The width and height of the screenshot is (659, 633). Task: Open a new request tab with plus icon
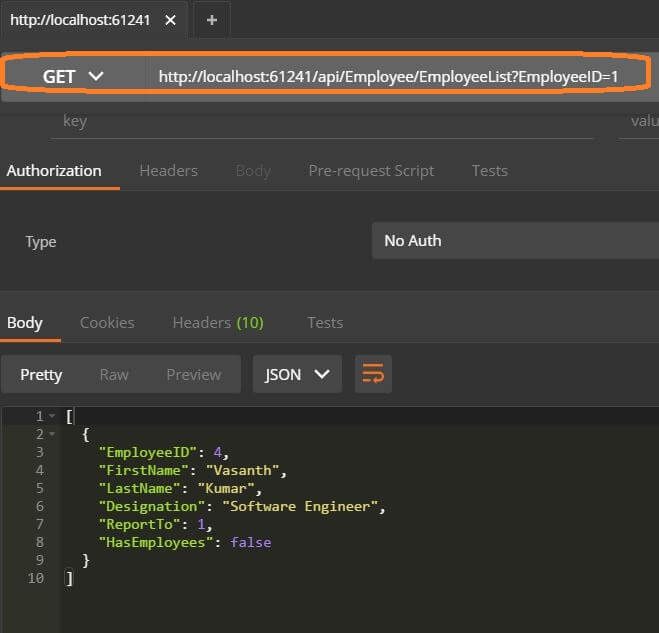pyautogui.click(x=211, y=20)
